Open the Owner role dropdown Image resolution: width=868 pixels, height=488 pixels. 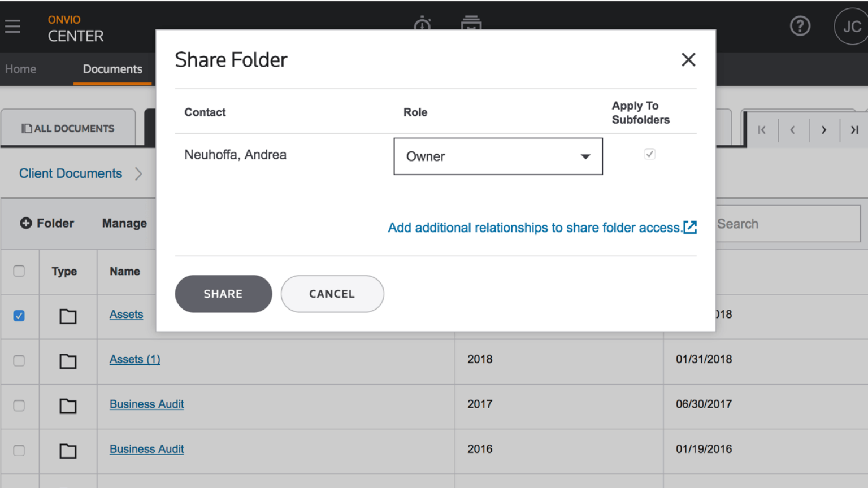(x=498, y=156)
